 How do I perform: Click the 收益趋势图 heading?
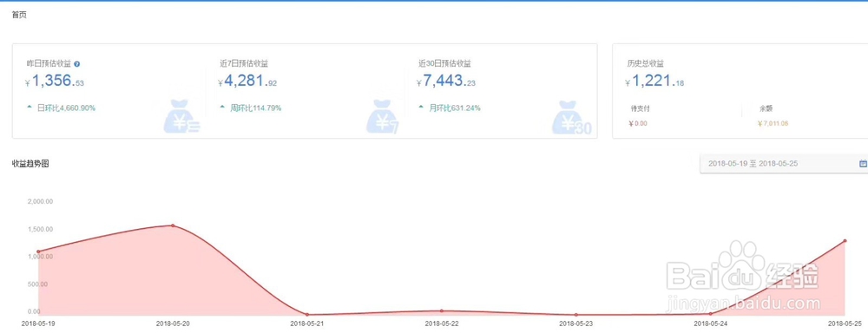pyautogui.click(x=30, y=164)
